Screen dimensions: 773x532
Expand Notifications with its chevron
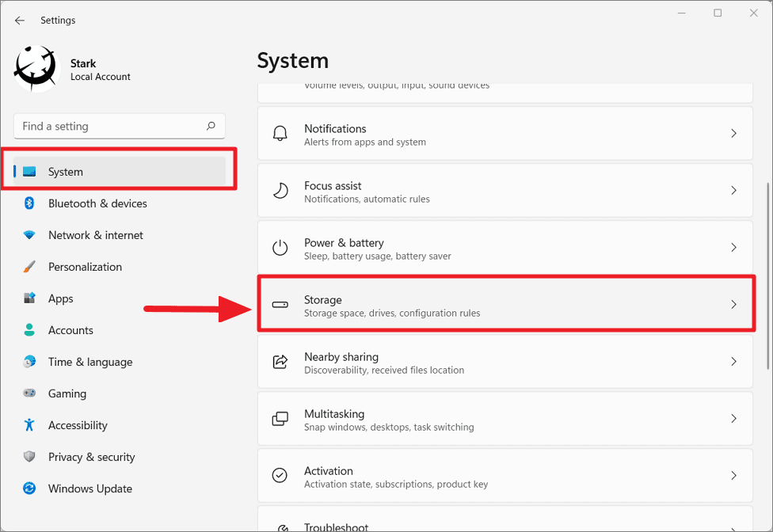coord(733,134)
